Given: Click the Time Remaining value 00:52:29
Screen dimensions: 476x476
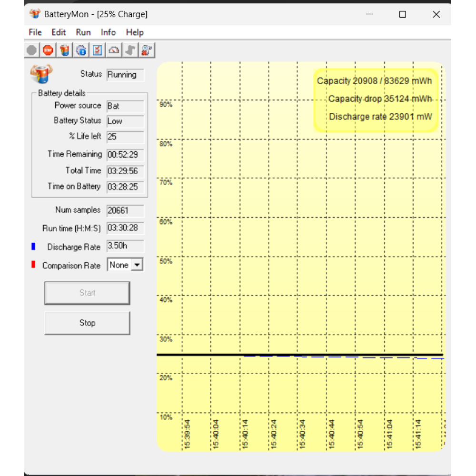Looking at the screenshot, I should pos(125,155).
